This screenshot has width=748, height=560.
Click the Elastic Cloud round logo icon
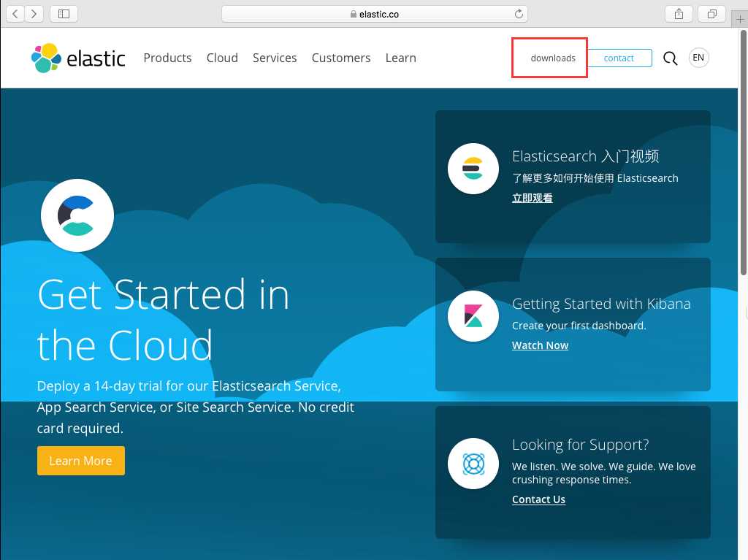(77, 215)
